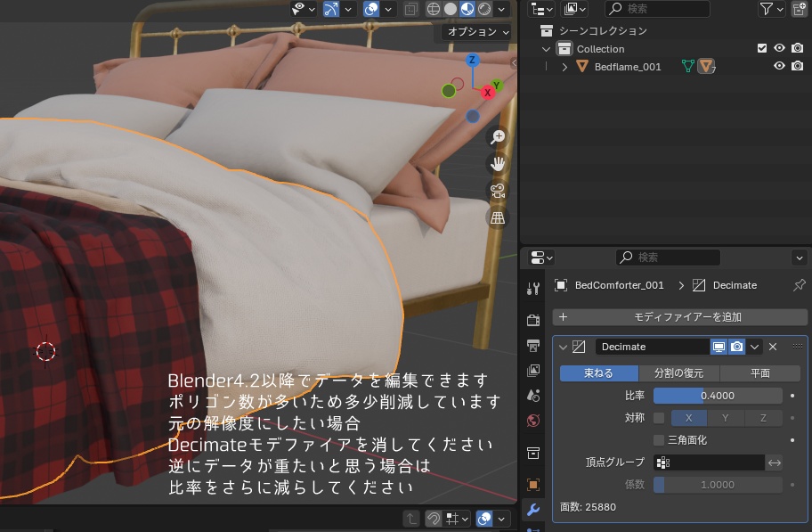The image size is (812, 532).
Task: Click the zoom magnifier icon in the viewport
Action: (497, 135)
